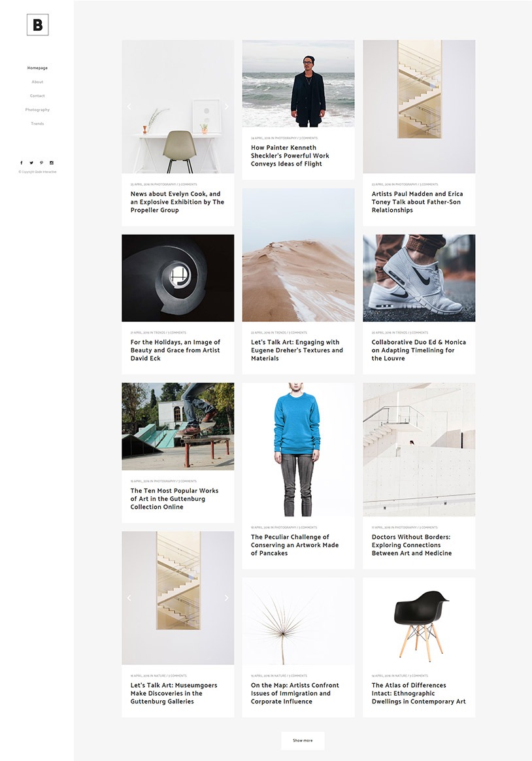The width and height of the screenshot is (532, 761).
Task: Click the Show more button
Action: coord(303,741)
